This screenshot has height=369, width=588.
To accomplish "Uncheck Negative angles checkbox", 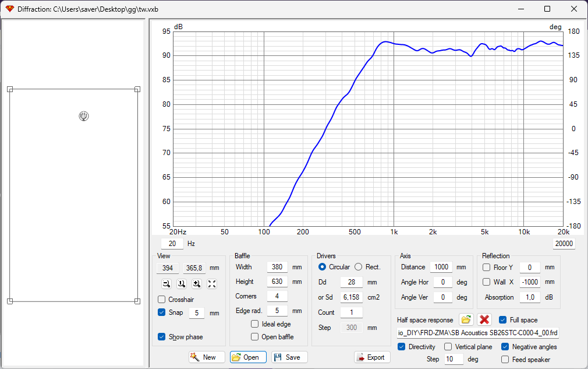I will pyautogui.click(x=505, y=347).
